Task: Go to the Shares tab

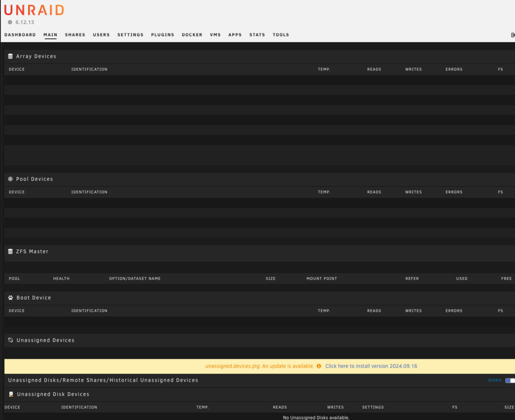Action: pyautogui.click(x=75, y=35)
